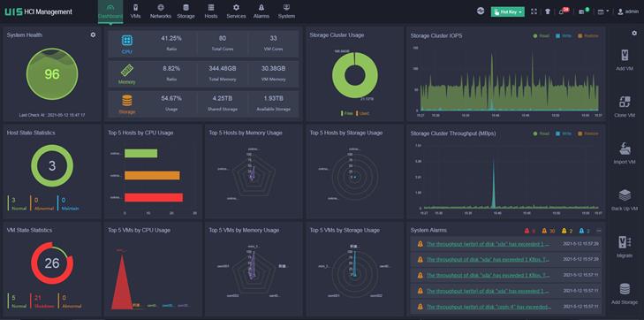
Task: Toggle Used legend in Storage Cluster Usage
Action: 363,113
